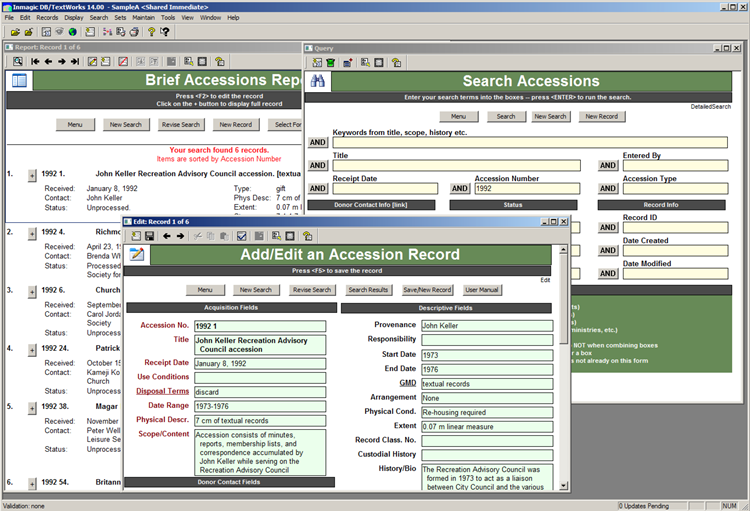Click Save/New Record button in Edit window
Screen dimensions: 750x511
(x=427, y=290)
